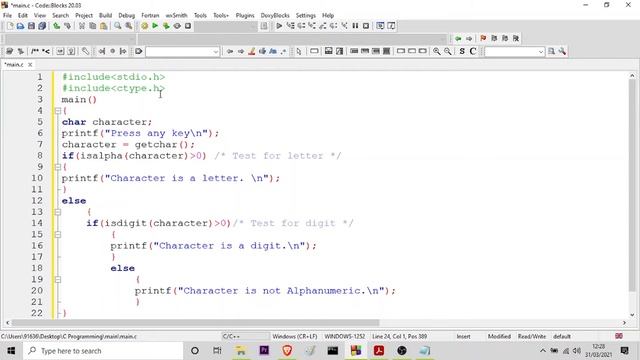Jump back with the green left arrow
Image resolution: width=640 pixels, height=360 pixels.
coord(458,38)
